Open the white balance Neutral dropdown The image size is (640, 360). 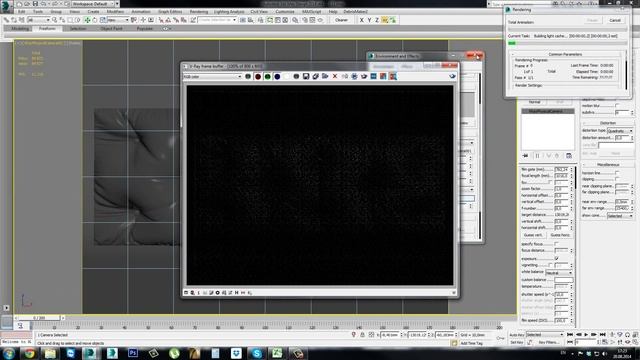tap(559, 272)
